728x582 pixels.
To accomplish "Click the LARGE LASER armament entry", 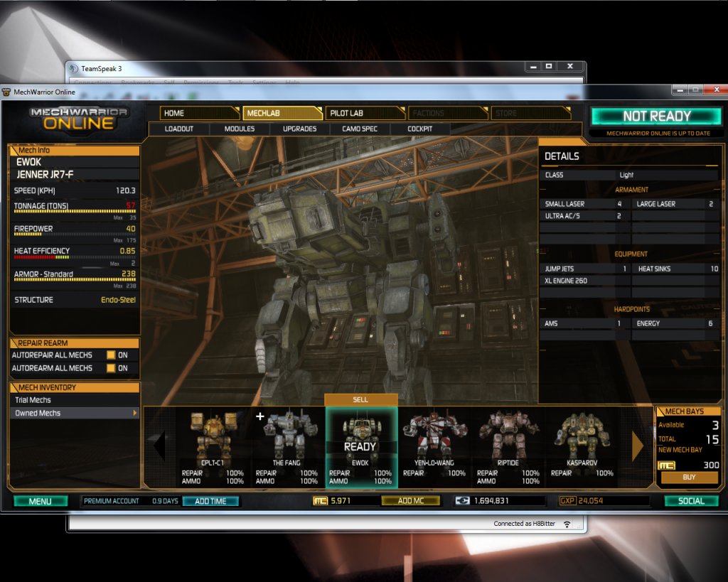I will (x=675, y=204).
